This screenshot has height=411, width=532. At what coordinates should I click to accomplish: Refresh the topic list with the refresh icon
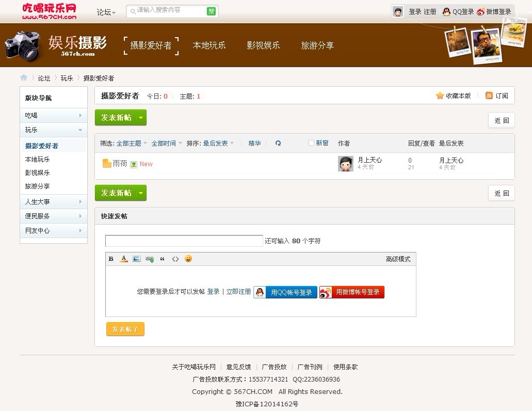pyautogui.click(x=278, y=143)
